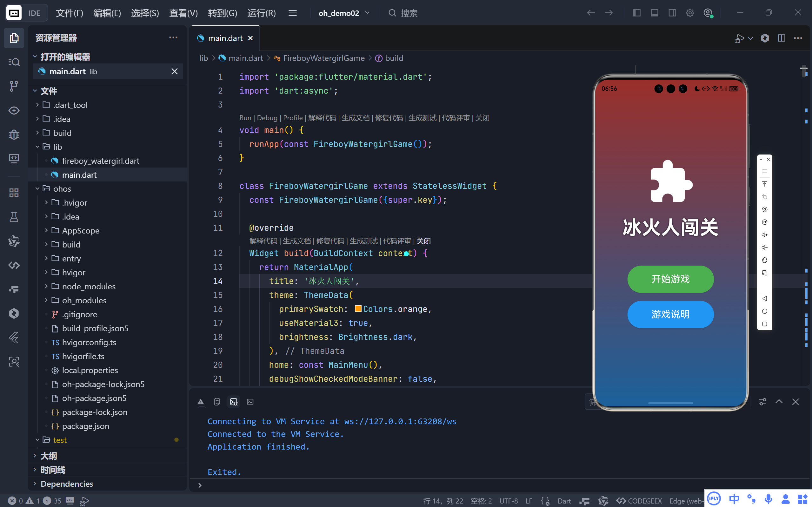Open the Run and Debug sidebar icon
812x507 pixels.
coord(14,135)
